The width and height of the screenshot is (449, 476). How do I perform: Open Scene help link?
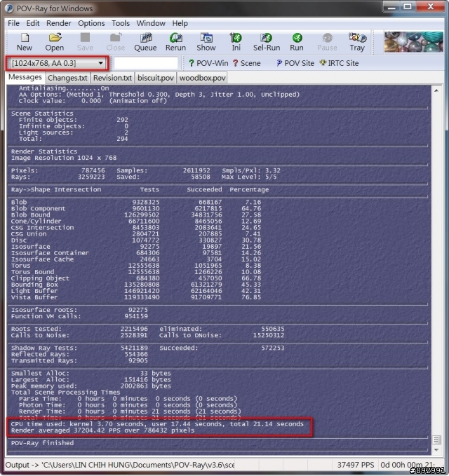click(x=247, y=63)
